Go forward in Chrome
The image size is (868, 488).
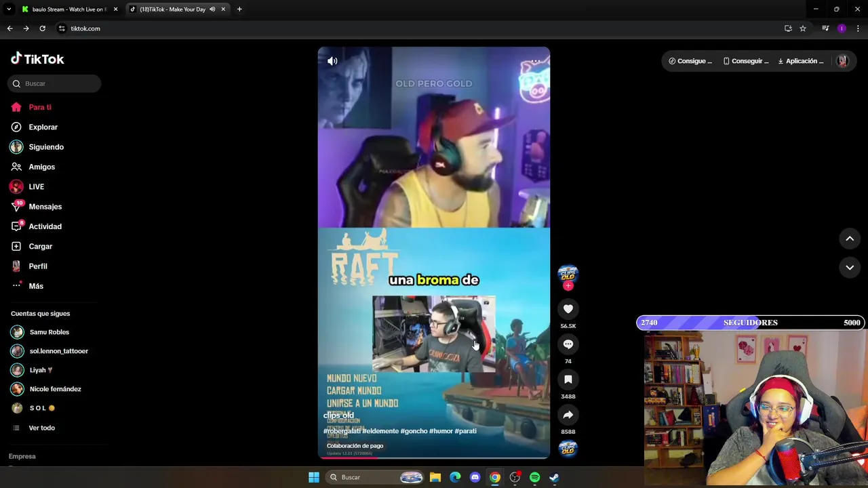pyautogui.click(x=26, y=28)
